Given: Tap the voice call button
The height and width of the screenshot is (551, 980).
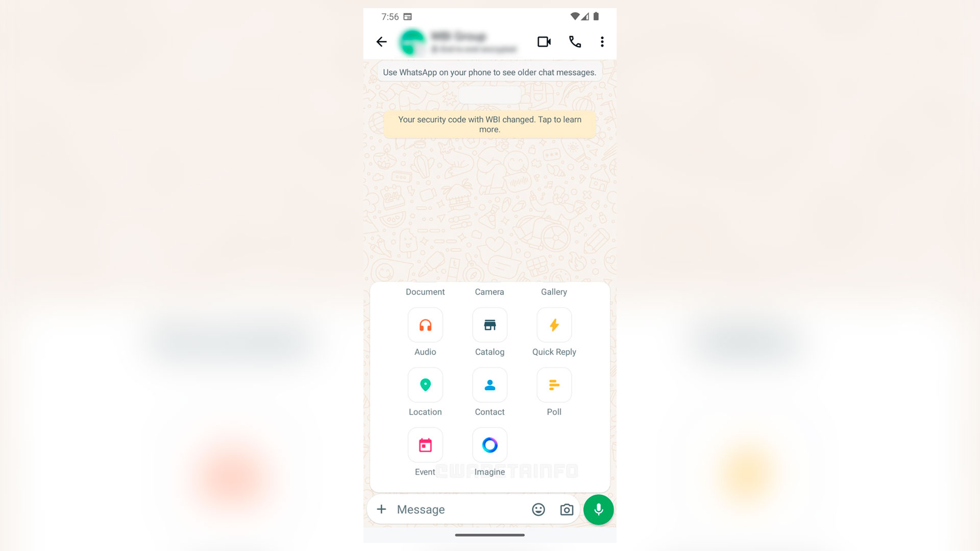Looking at the screenshot, I should pyautogui.click(x=574, y=42).
